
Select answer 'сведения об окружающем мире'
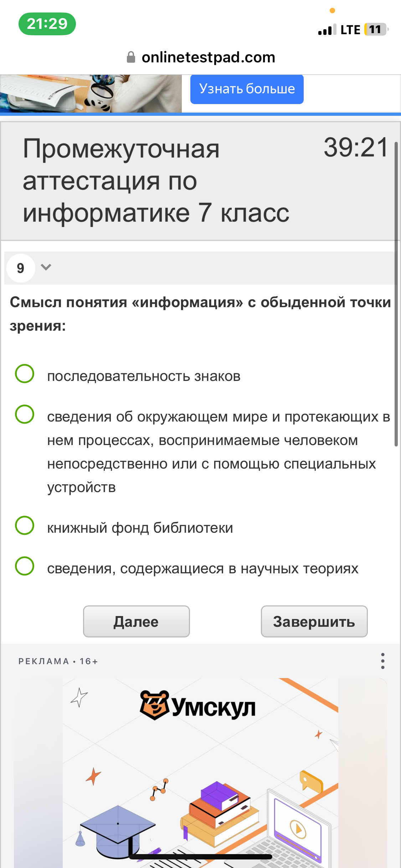[202, 451]
